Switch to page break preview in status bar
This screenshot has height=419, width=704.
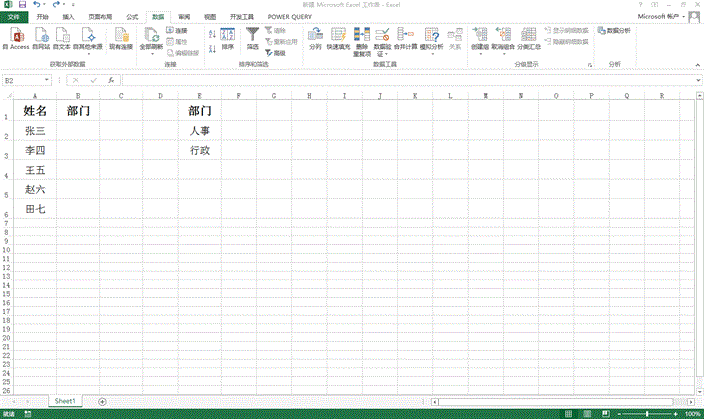coord(605,413)
